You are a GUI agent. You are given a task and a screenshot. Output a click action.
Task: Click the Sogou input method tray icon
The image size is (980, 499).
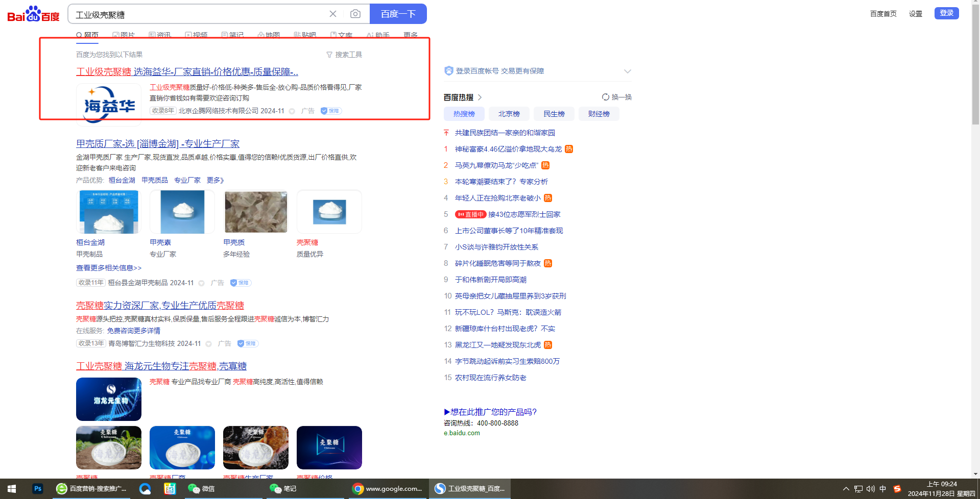(897, 489)
